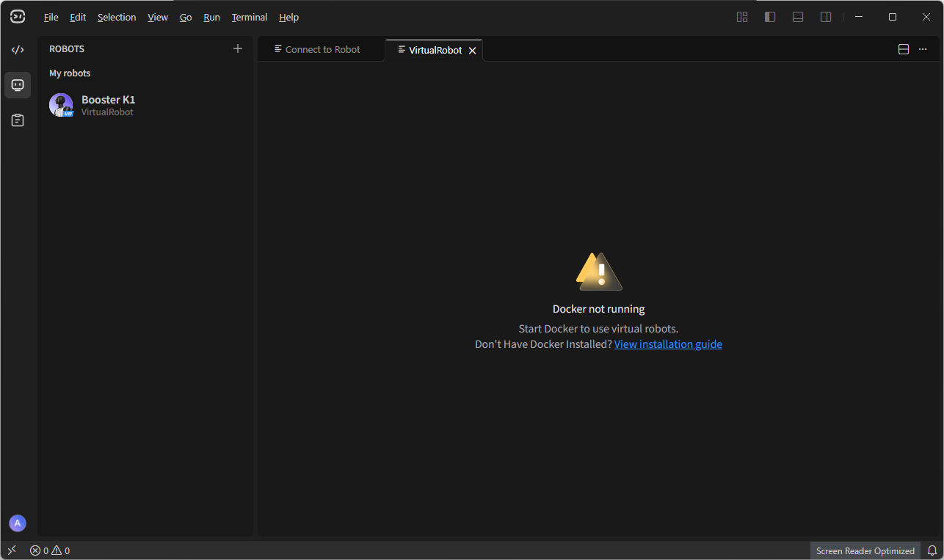Click Screen Reader Optimized status item
Screen dimensions: 944x560
point(865,550)
